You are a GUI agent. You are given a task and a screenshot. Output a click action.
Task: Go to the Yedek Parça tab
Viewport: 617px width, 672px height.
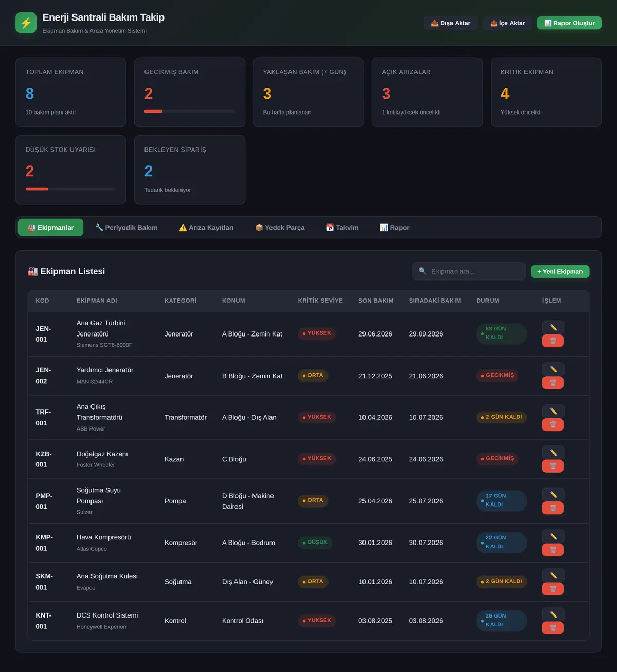pyautogui.click(x=280, y=228)
